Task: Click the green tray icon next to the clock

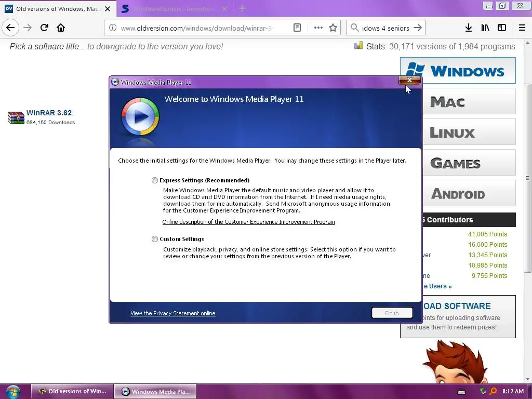Action: point(483,391)
